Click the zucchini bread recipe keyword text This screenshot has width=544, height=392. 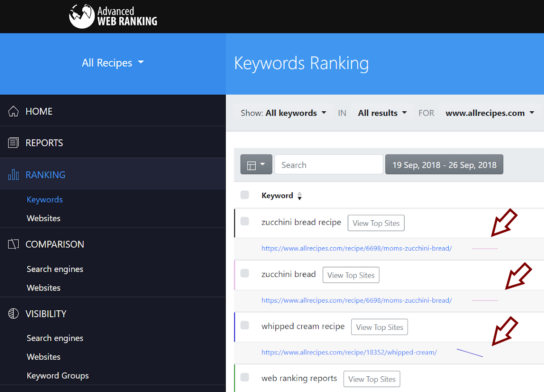click(x=301, y=222)
